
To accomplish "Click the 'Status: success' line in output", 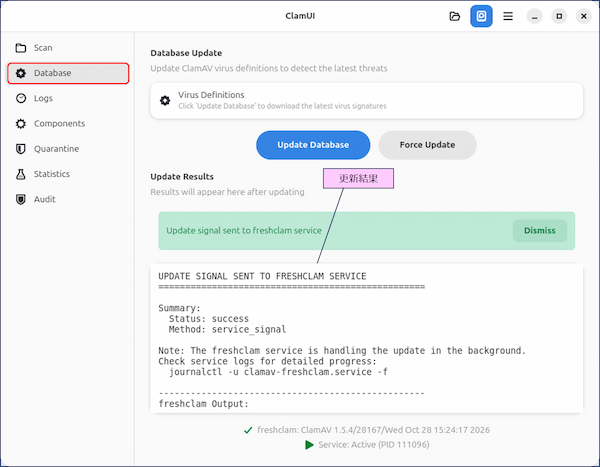I will tap(209, 319).
